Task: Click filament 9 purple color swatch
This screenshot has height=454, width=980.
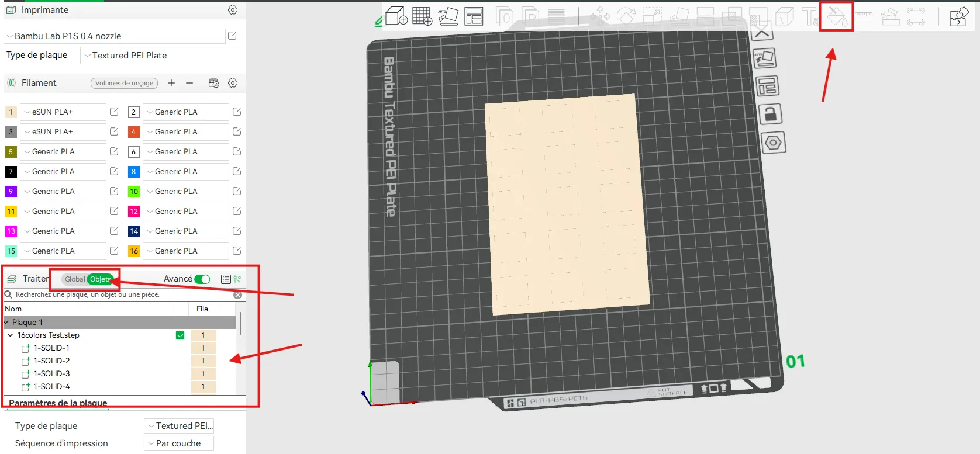Action: [11, 192]
